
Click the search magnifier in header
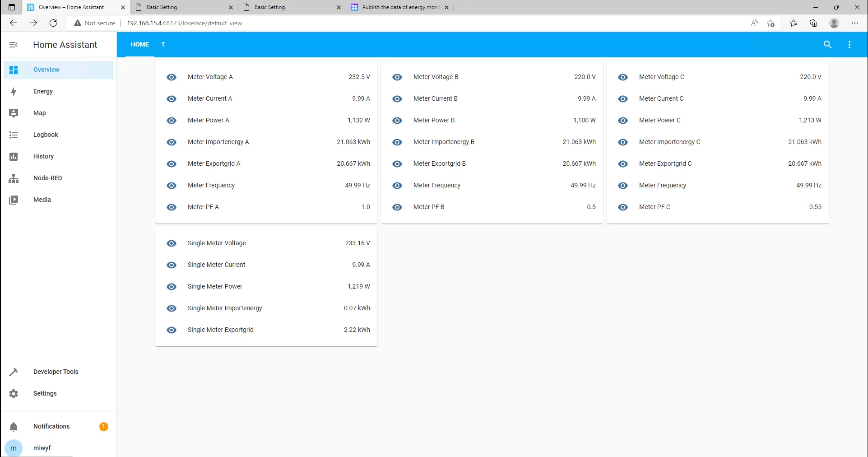coord(827,45)
